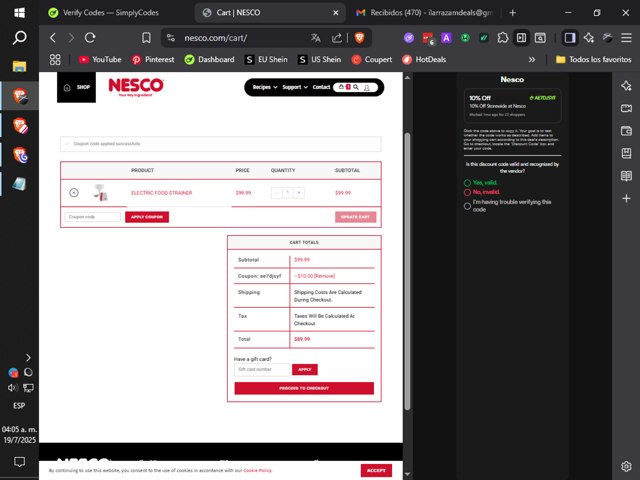Viewport: 640px width, 480px height.
Task: Add a new item to browser sidebar
Action: tap(626, 199)
